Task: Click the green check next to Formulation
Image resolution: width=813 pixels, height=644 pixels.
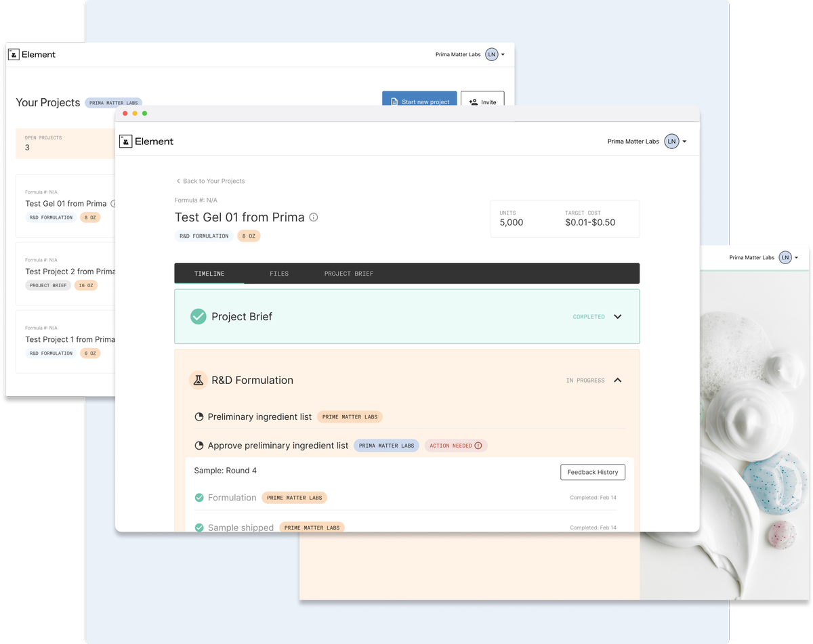Action: tap(199, 498)
